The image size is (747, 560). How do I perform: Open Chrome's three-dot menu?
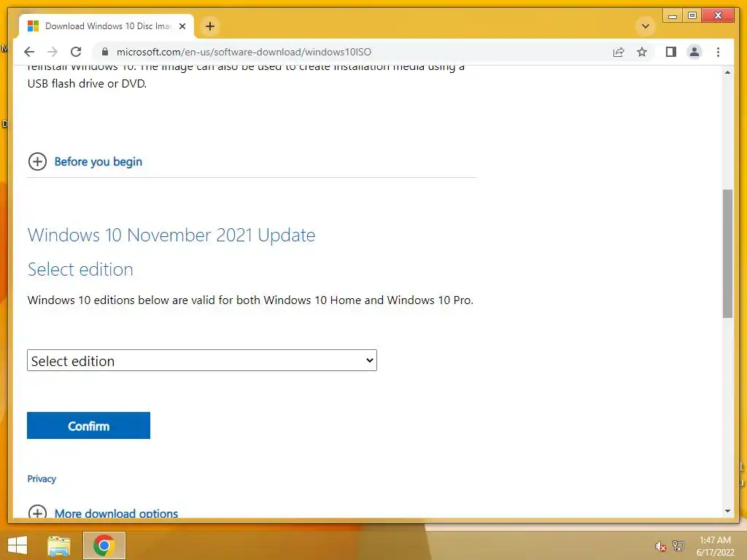pos(718,52)
